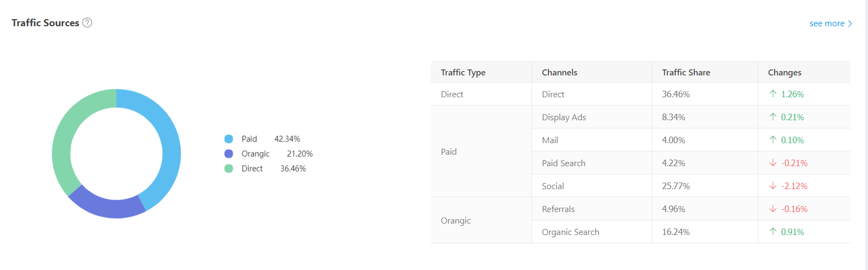This screenshot has width=868, height=270.
Task: Click the up arrow next to 0.21%
Action: point(773,117)
